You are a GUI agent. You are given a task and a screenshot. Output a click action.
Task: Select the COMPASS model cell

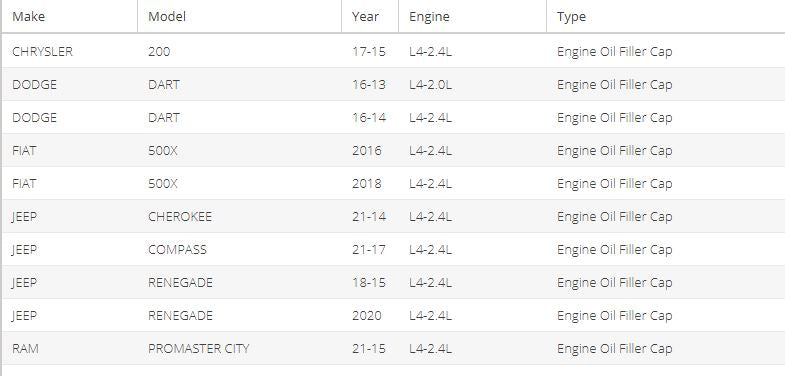(177, 249)
